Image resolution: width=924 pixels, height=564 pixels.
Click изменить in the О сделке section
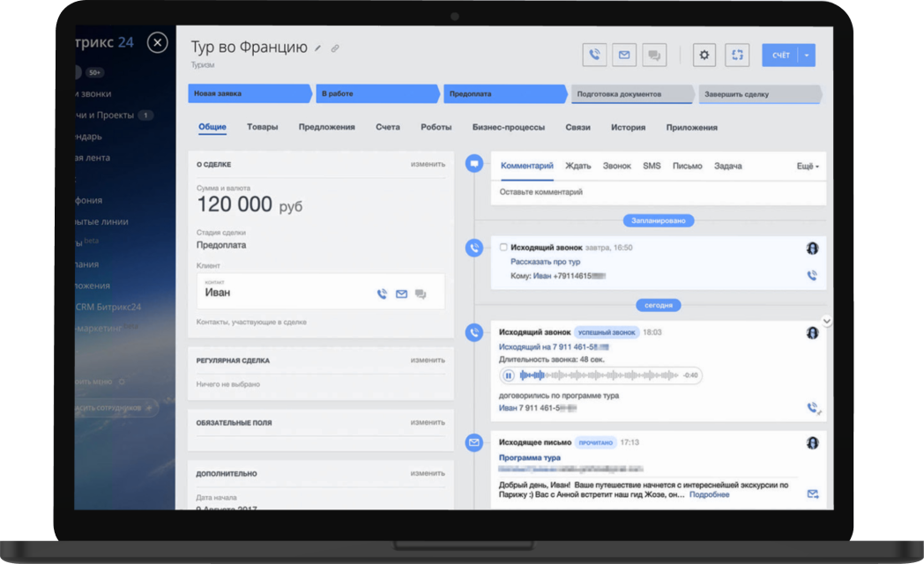[x=428, y=164]
